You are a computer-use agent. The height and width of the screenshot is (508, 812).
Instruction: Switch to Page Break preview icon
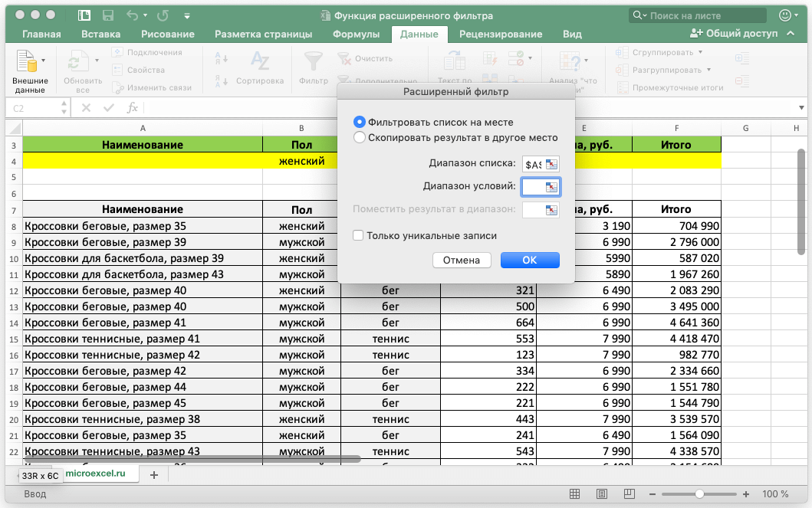(x=630, y=494)
